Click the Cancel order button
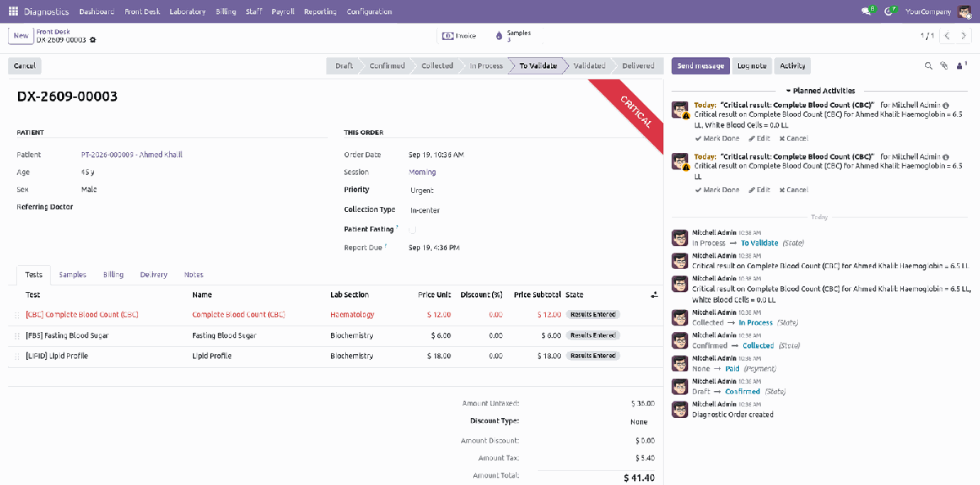This screenshot has height=485, width=980. [x=25, y=65]
